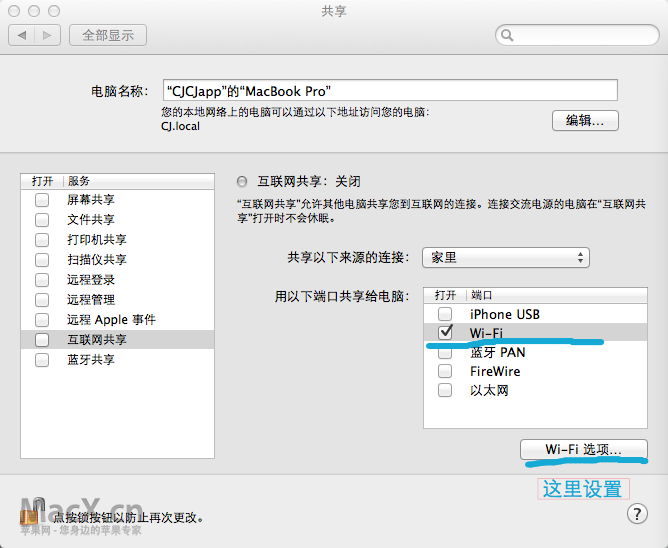Screen dimensions: 668x548
Task: Check the 蓝牙 PAN port checkbox
Action: click(x=445, y=352)
